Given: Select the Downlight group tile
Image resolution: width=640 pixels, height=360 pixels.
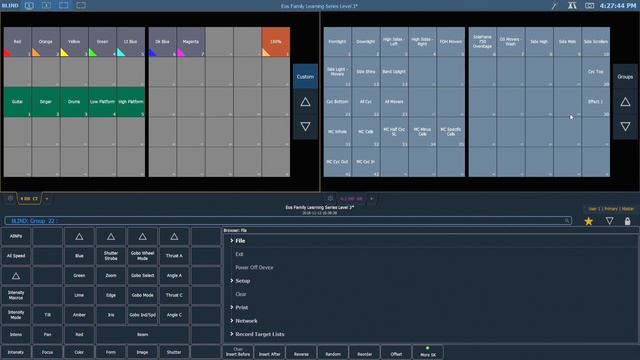Looking at the screenshot, I should pyautogui.click(x=366, y=42).
